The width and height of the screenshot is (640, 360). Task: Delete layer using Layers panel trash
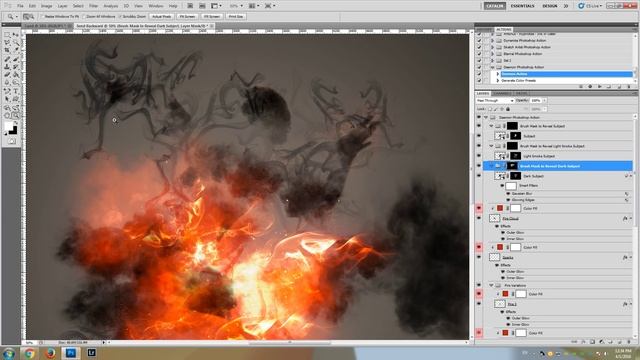(629, 342)
